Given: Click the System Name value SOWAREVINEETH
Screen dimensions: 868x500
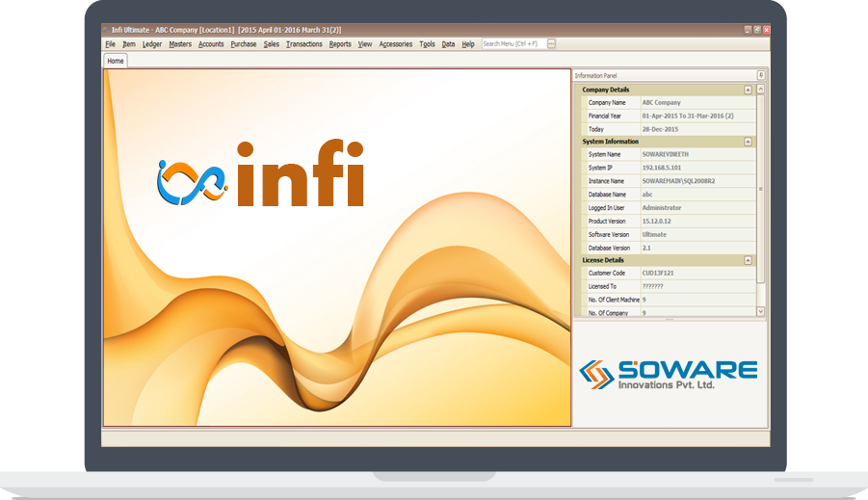Looking at the screenshot, I should pos(666,154).
